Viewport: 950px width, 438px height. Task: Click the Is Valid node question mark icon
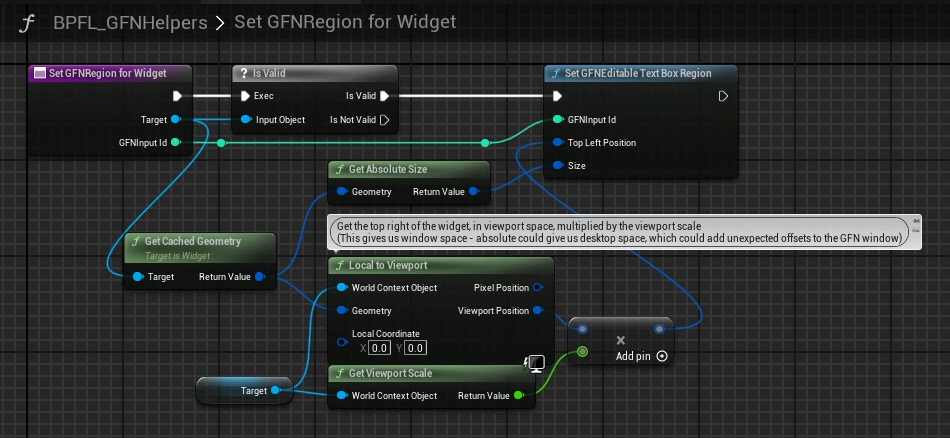click(x=242, y=73)
